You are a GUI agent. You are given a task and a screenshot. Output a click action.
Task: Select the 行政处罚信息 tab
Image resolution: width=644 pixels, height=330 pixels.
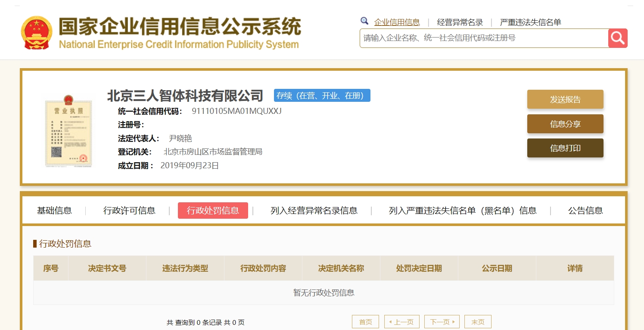click(x=213, y=211)
